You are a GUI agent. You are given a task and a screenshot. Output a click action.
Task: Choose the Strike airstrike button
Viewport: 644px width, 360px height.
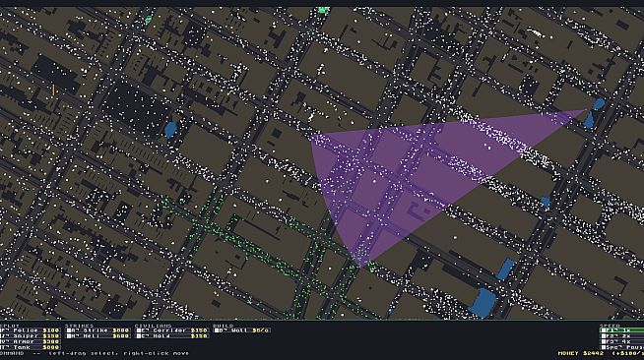click(x=98, y=330)
